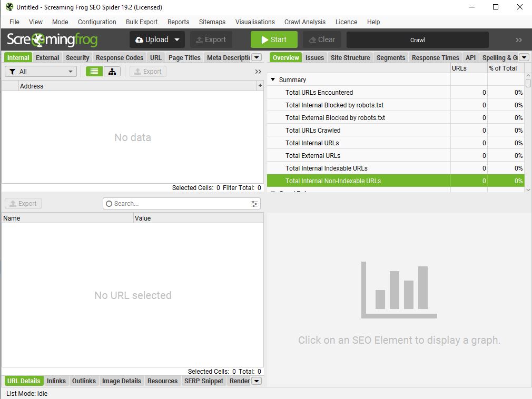
Task: Select Total URLs Encountered row
Action: pos(396,93)
